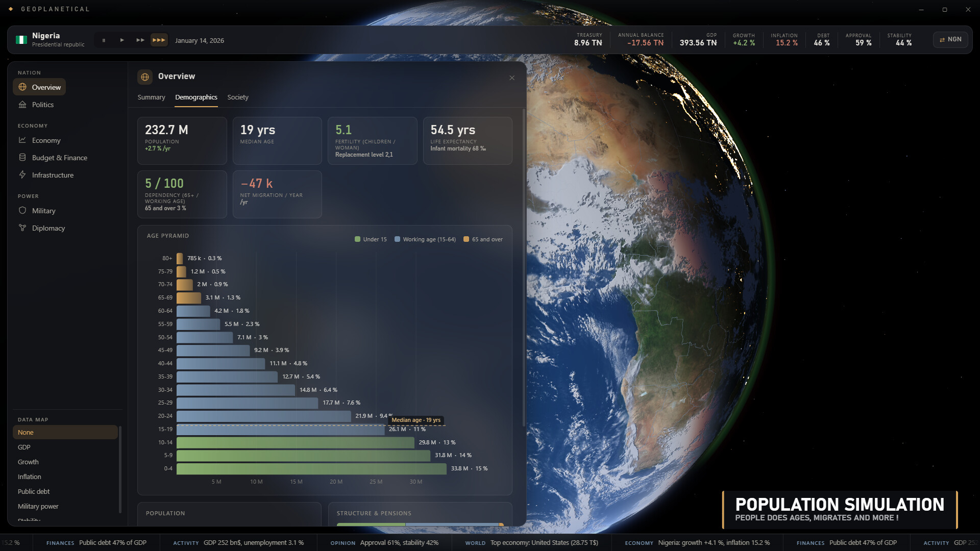This screenshot has height=551, width=980.
Task: Open Budget & Finance database icon
Action: pos(22,158)
